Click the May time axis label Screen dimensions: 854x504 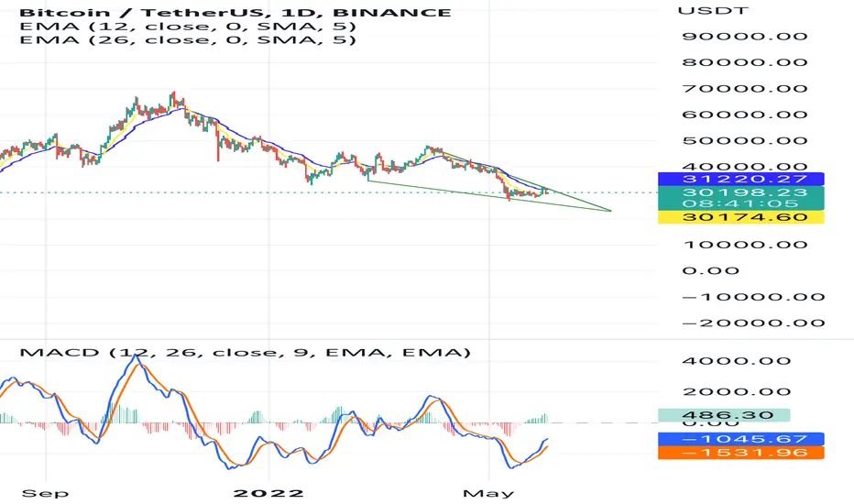(x=488, y=494)
